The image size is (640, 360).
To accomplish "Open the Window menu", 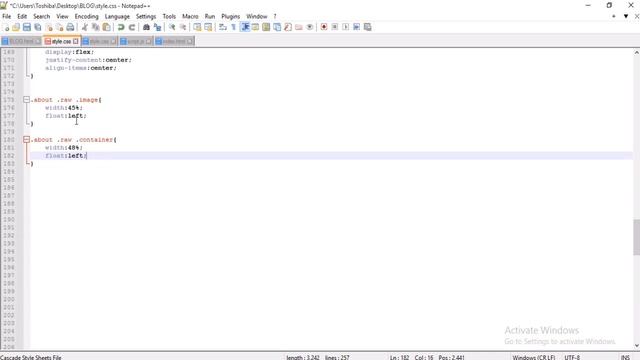I will (257, 16).
